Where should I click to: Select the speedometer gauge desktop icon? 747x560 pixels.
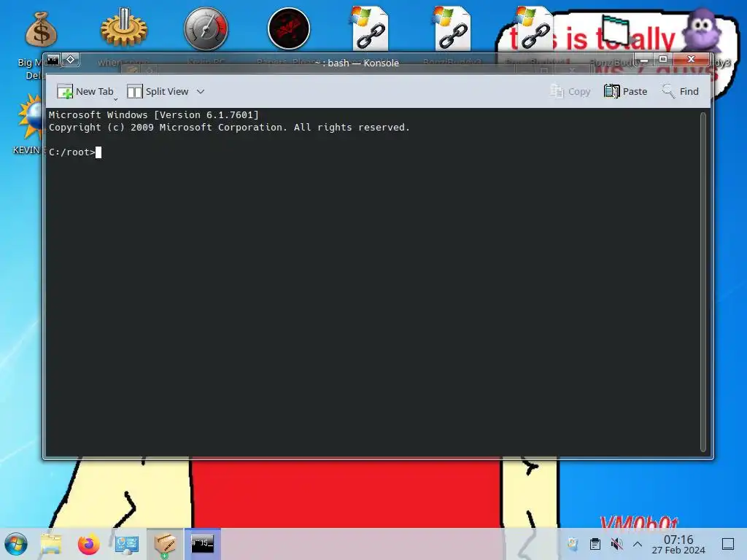206,28
